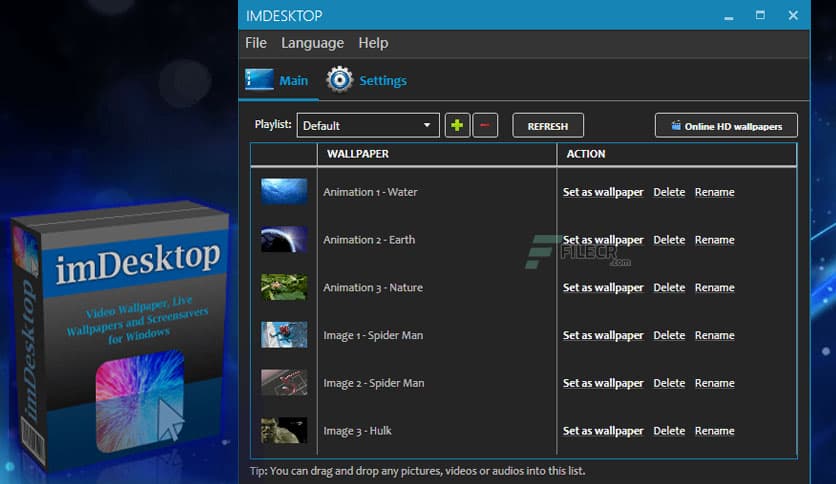
Task: Click the Main tab monitor icon
Action: pyautogui.click(x=259, y=79)
